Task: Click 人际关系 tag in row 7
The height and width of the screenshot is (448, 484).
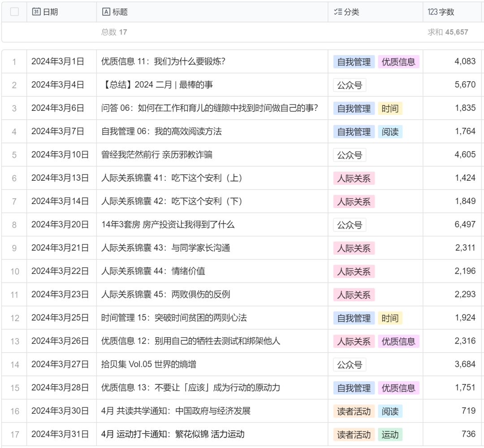Action: point(354,202)
